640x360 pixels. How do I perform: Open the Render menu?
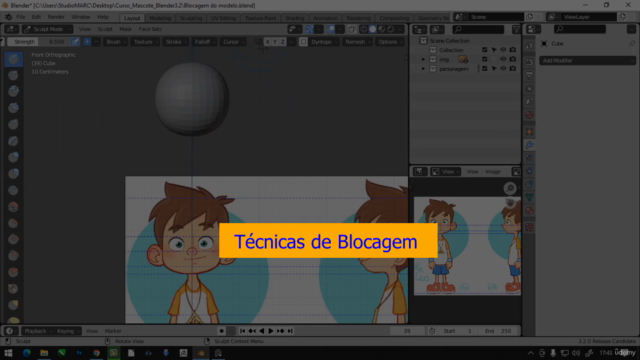tap(56, 17)
